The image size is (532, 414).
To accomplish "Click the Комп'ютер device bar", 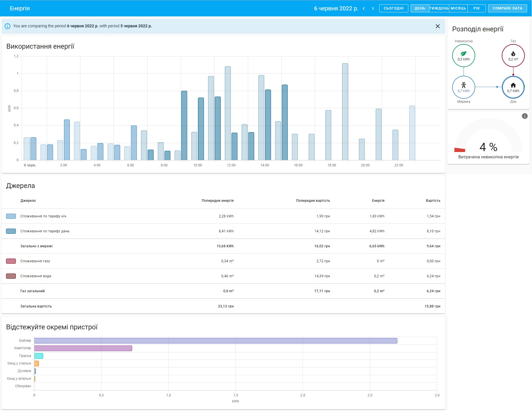I will (x=83, y=348).
